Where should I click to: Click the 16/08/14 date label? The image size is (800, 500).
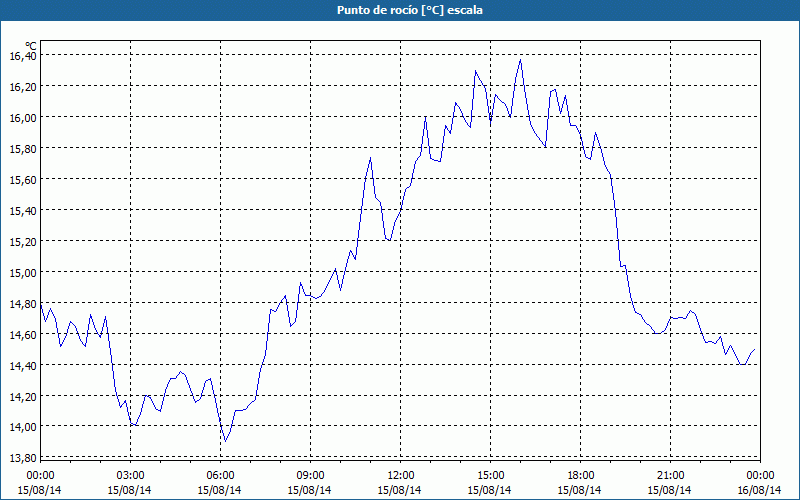[759, 490]
